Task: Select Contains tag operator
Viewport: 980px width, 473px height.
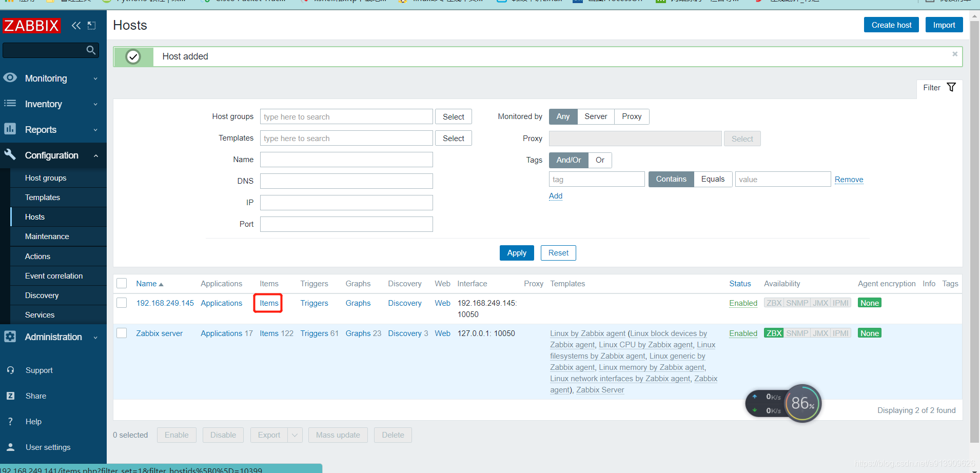Action: [x=671, y=179]
